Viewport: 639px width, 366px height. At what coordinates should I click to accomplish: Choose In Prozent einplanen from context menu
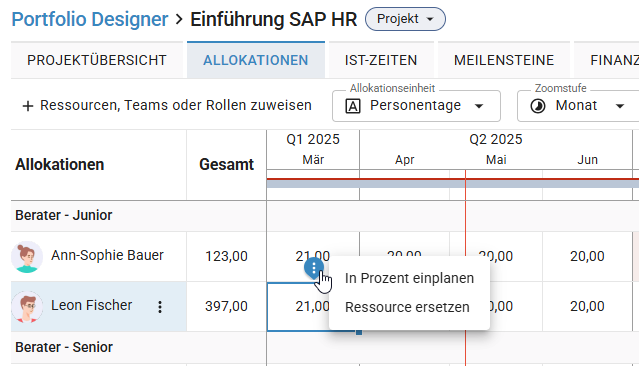click(409, 278)
